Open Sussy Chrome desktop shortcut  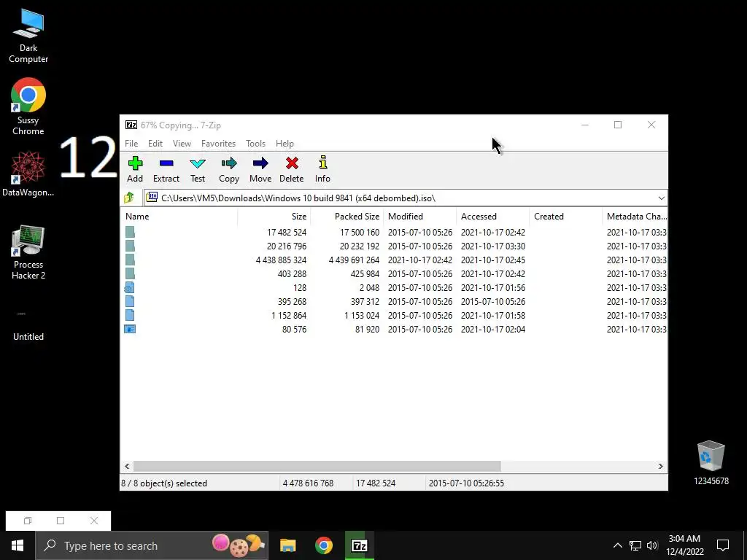(28, 106)
